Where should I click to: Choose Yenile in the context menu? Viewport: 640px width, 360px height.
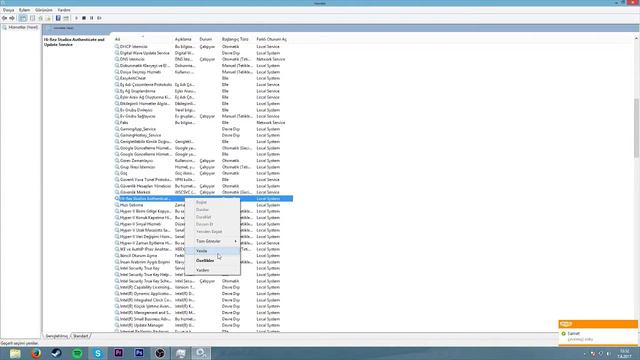click(x=212, y=251)
